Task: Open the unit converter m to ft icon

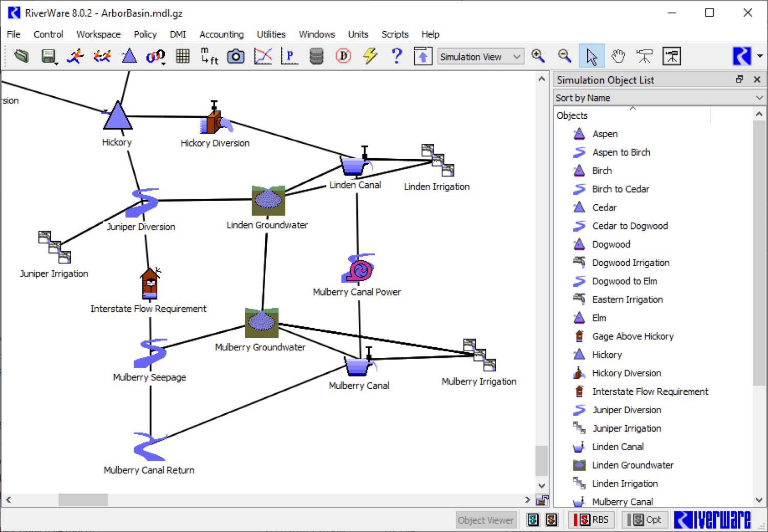Action: click(x=209, y=56)
